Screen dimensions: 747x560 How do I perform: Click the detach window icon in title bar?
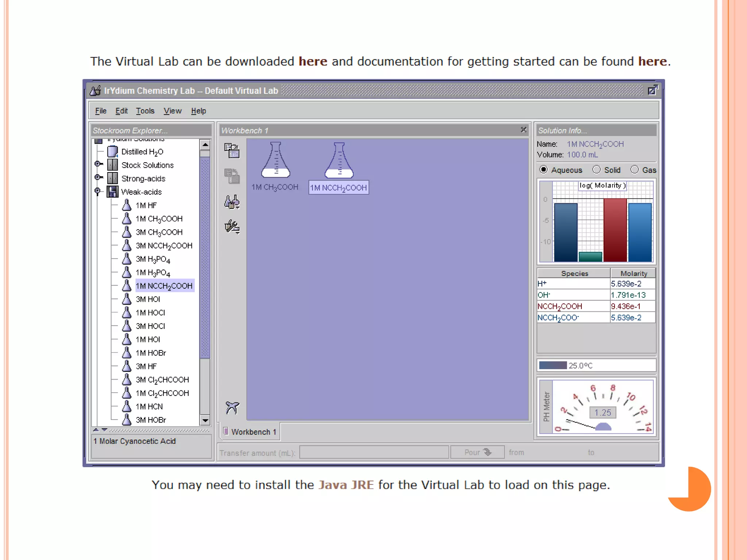coord(652,90)
